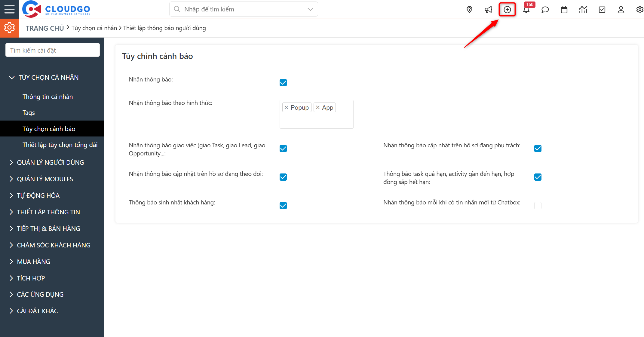Open the calendar icon
Screen dimensions: 644x337
564,10
